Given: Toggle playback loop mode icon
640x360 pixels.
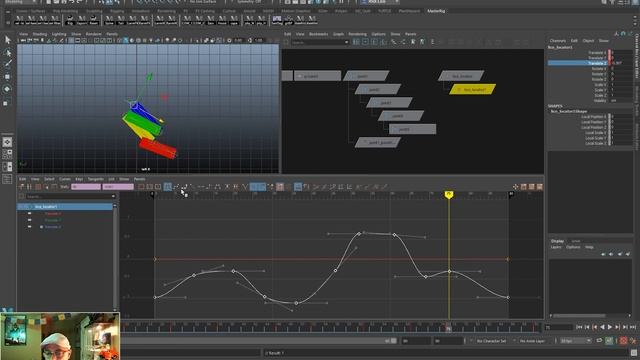Looking at the screenshot, I should tap(599, 340).
